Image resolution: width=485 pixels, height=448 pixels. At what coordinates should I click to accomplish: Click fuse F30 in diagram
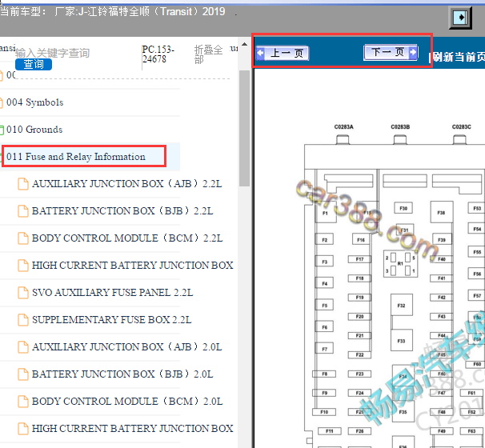403,208
